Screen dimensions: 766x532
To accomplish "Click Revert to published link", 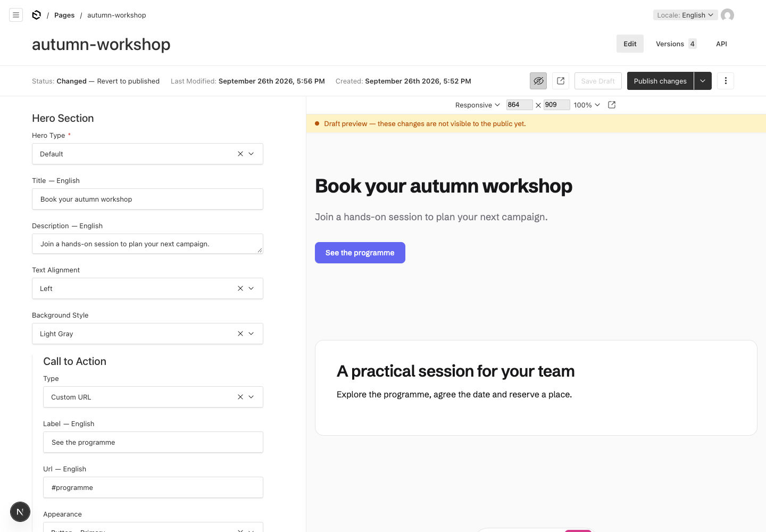I will pyautogui.click(x=128, y=81).
